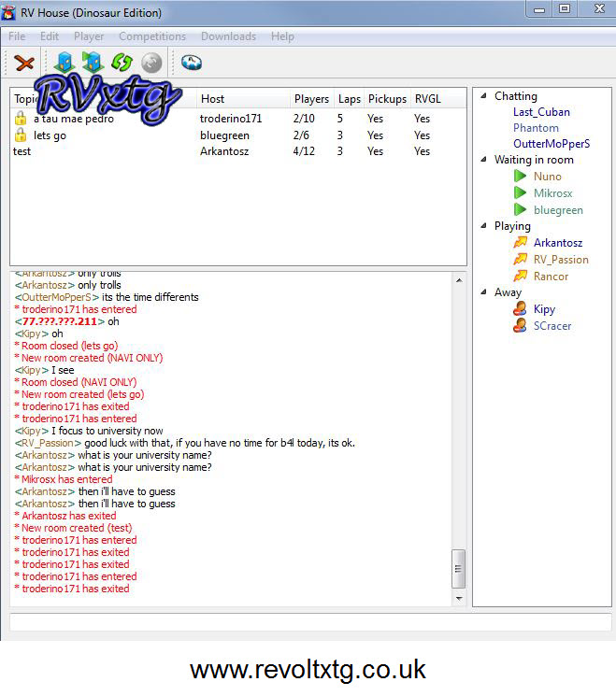Click the 'Waiting in room' group label
616x696 pixels.
[x=534, y=160]
